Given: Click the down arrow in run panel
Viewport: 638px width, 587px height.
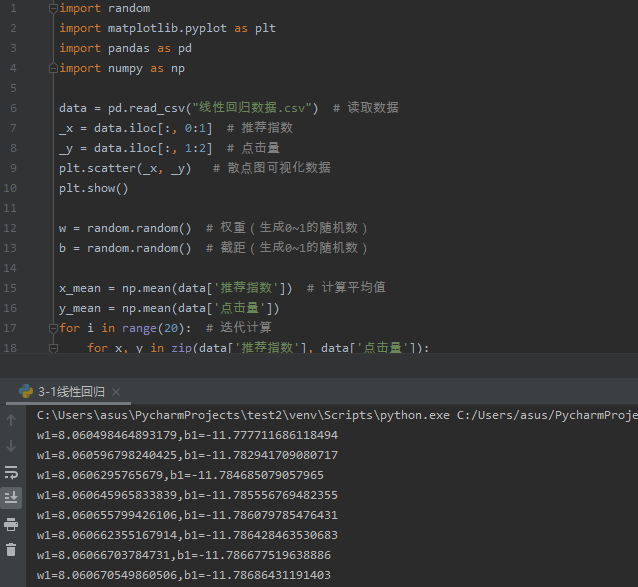Looking at the screenshot, I should click(x=11, y=446).
